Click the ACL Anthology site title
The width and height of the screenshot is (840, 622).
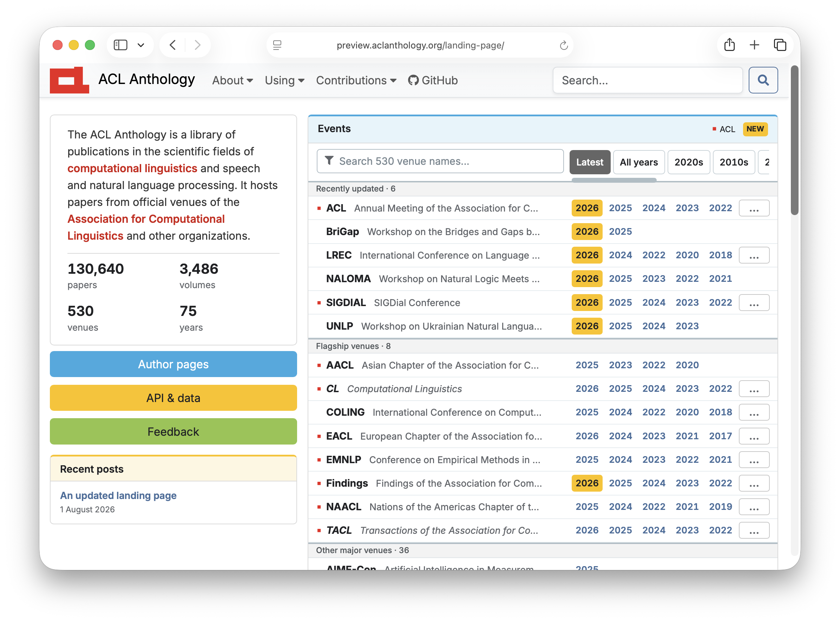[x=146, y=79]
